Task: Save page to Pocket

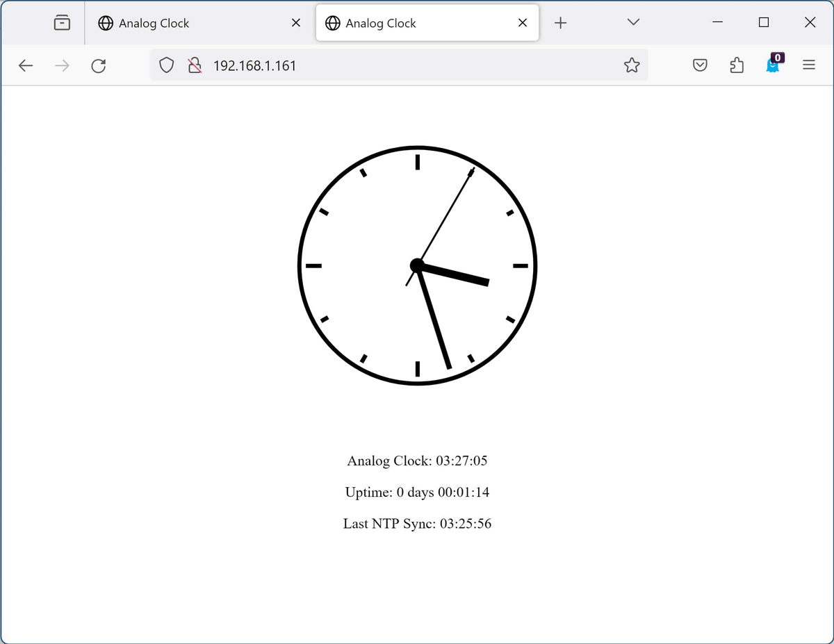Action: [701, 66]
